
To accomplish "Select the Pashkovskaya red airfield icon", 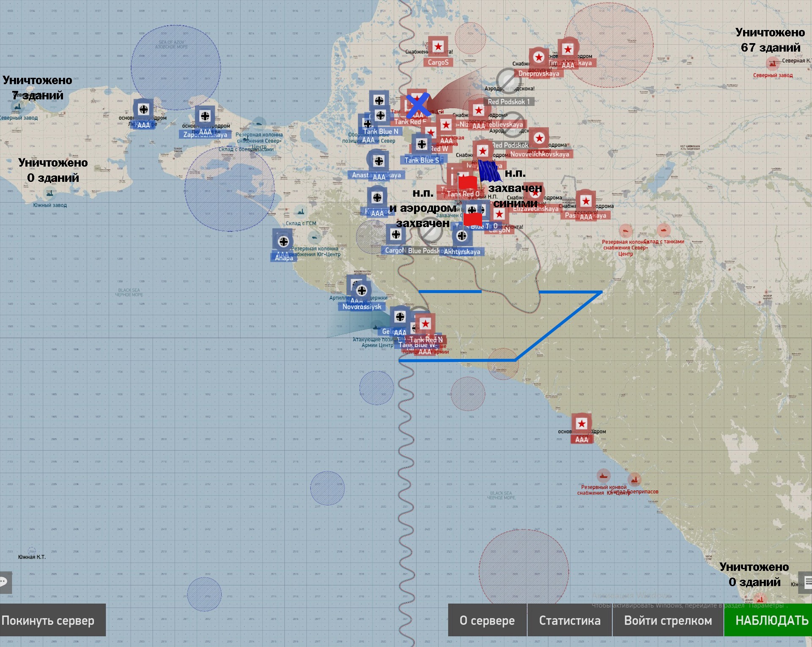I will pyautogui.click(x=586, y=200).
